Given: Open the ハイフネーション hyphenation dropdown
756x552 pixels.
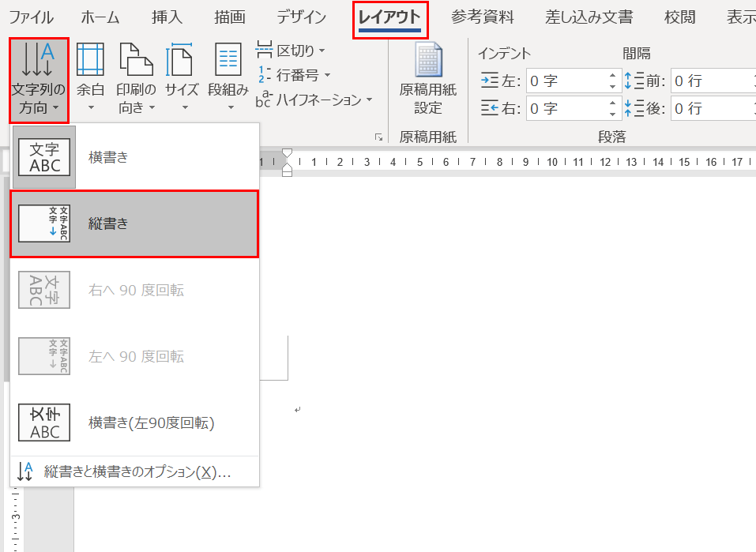Looking at the screenshot, I should tap(314, 100).
